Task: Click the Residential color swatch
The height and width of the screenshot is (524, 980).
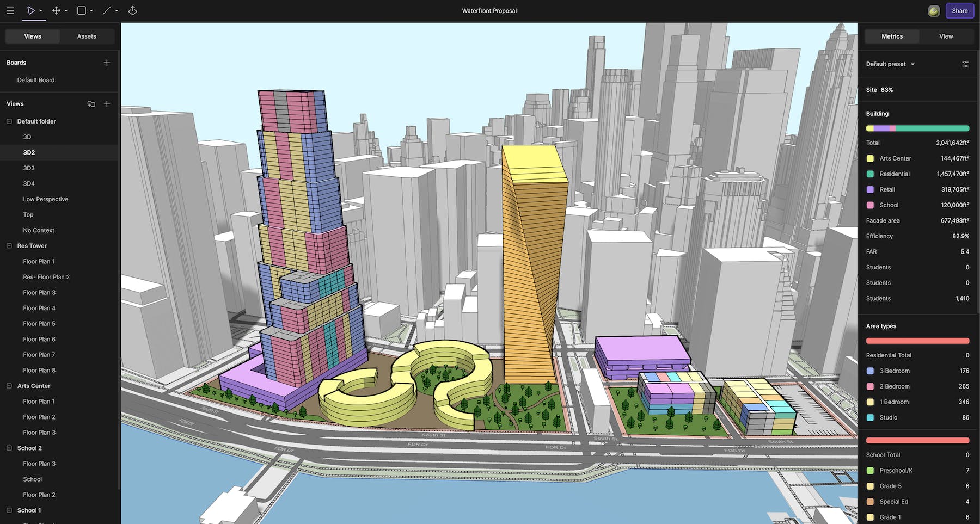Action: point(870,174)
